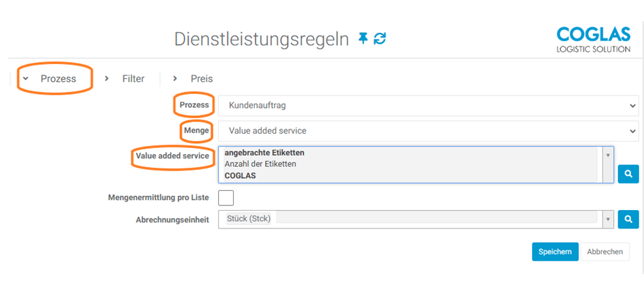Click the refresh icon beside the title
This screenshot has height=294, width=644.
pyautogui.click(x=380, y=39)
